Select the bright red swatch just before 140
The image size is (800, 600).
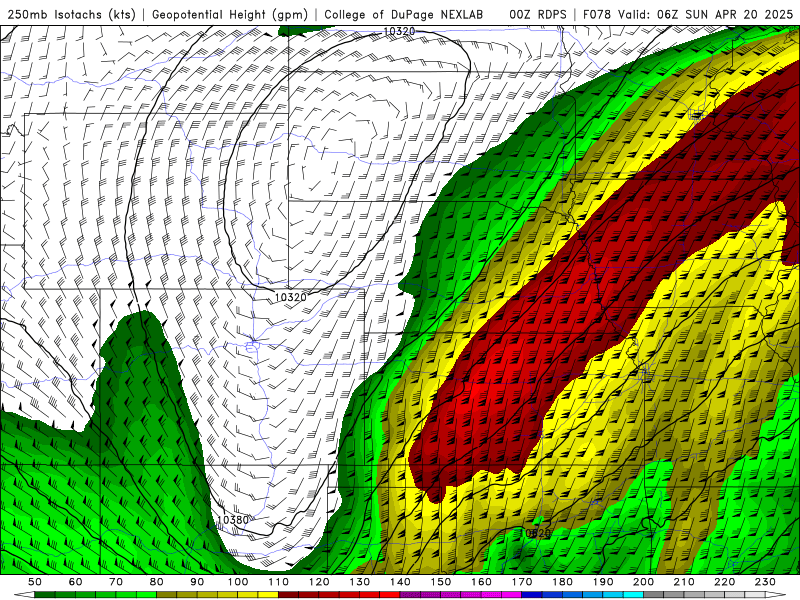pyautogui.click(x=390, y=595)
